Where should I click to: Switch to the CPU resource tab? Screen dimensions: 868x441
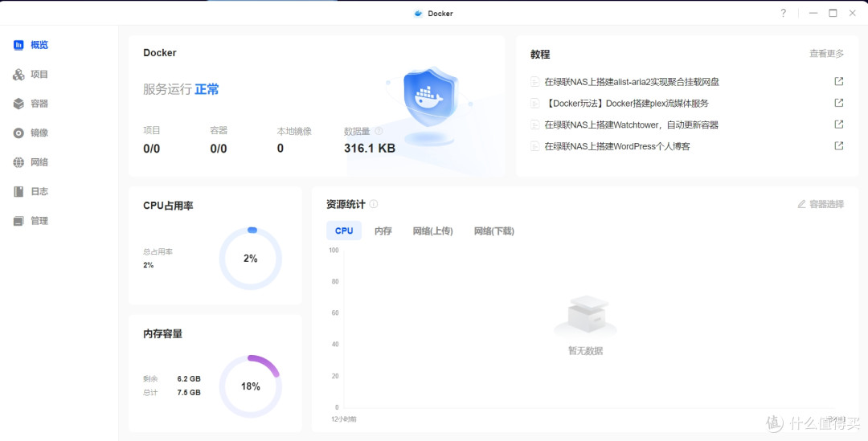tap(344, 231)
